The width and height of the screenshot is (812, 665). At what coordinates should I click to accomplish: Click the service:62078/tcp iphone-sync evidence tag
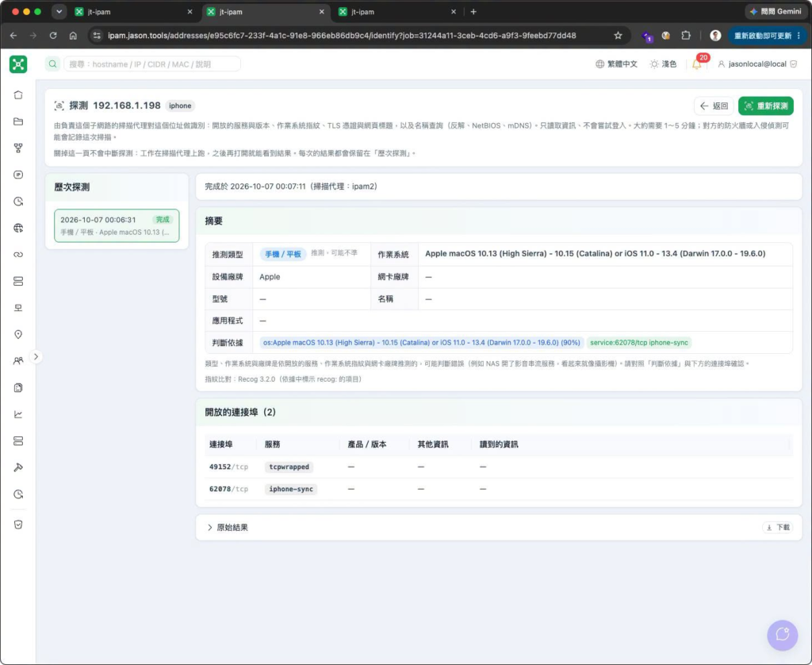pos(639,343)
